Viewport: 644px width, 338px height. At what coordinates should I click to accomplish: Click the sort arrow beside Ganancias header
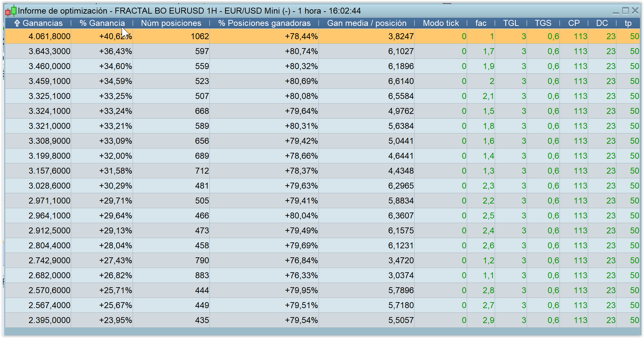coord(17,23)
